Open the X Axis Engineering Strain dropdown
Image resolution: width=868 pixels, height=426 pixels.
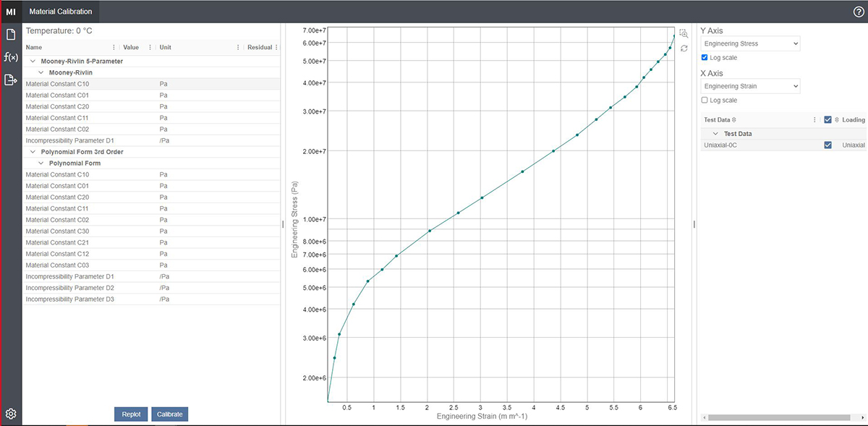[750, 87]
